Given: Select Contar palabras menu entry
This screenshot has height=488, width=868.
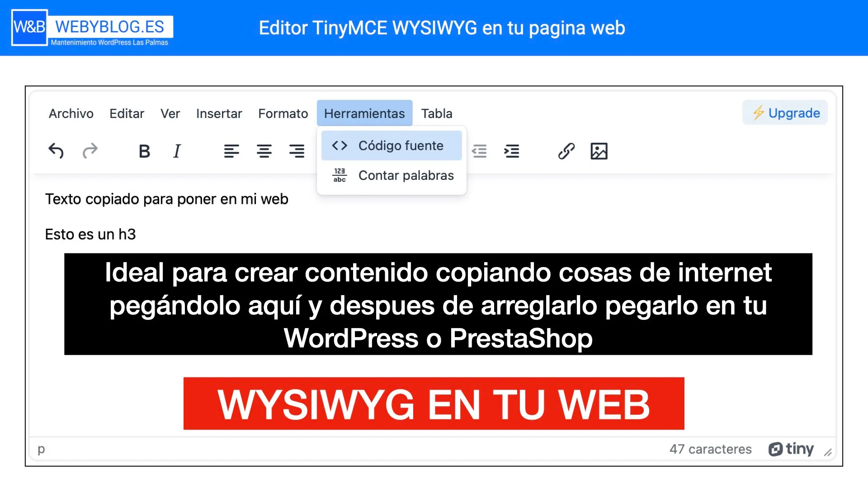Looking at the screenshot, I should [x=392, y=175].
